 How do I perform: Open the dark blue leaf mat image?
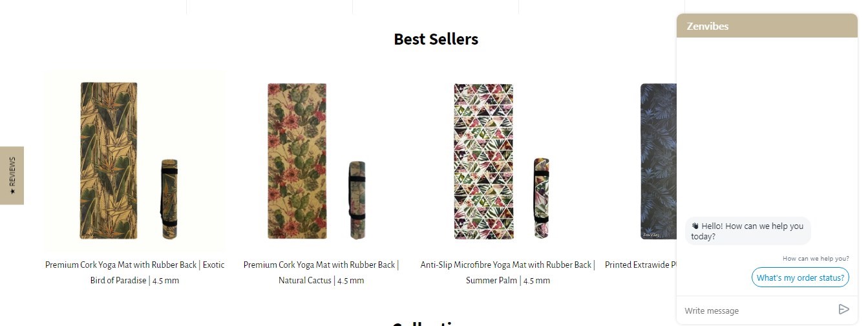658,161
